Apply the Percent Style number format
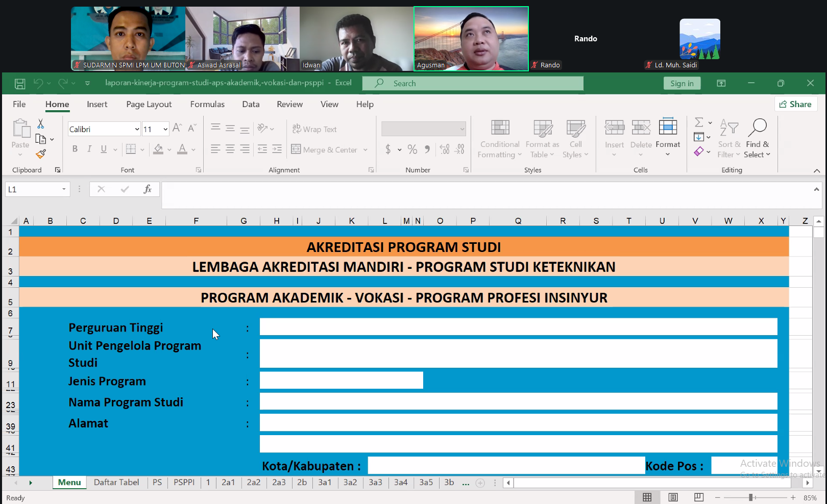This screenshot has width=827, height=504. coord(412,149)
